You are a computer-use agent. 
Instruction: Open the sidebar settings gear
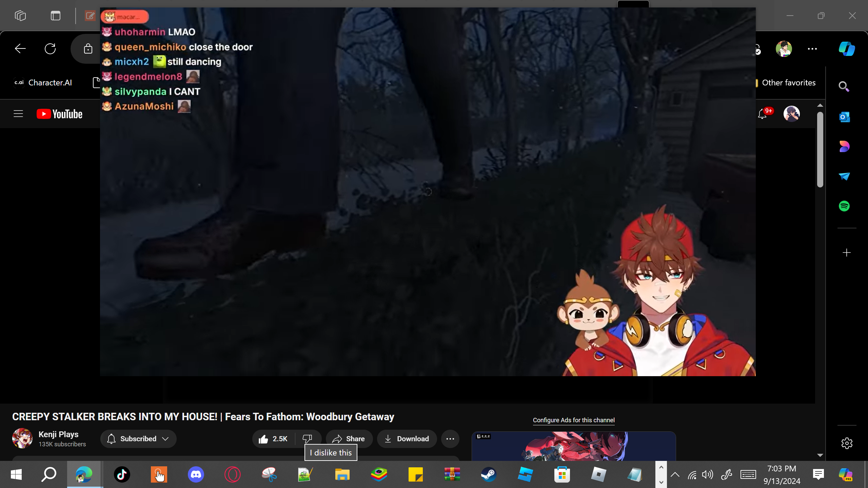(847, 443)
